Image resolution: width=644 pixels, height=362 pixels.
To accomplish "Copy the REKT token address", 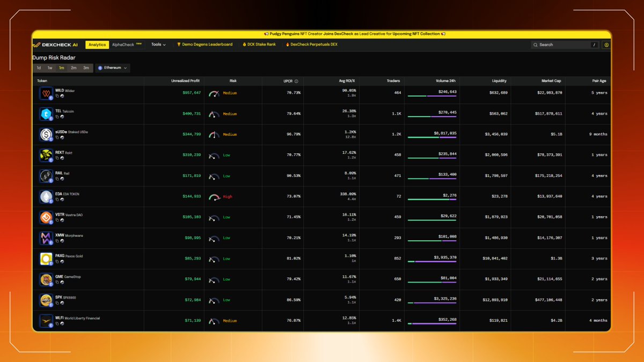I will coord(57,158).
